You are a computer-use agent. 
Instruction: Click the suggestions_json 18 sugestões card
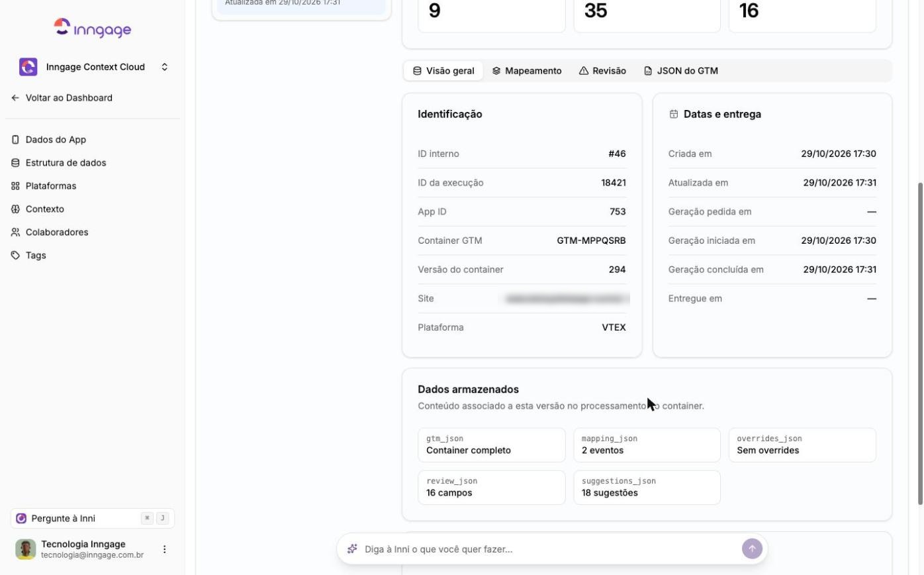647,488
